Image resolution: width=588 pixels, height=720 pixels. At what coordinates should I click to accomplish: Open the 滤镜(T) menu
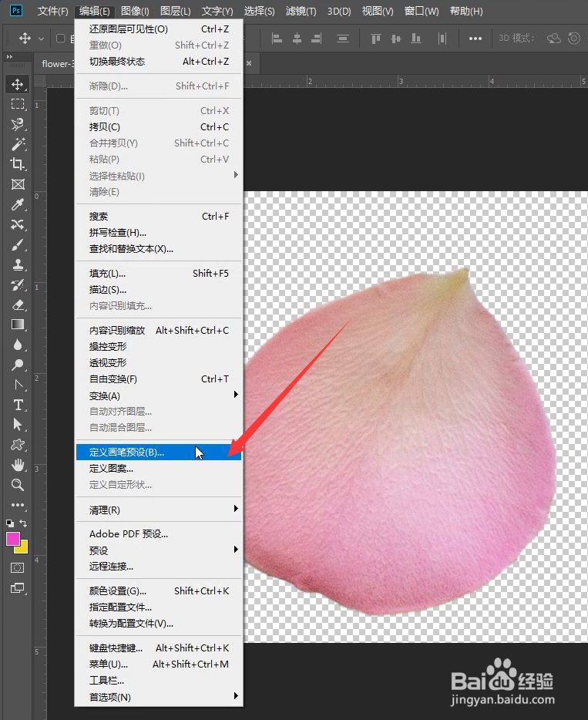pyautogui.click(x=301, y=11)
